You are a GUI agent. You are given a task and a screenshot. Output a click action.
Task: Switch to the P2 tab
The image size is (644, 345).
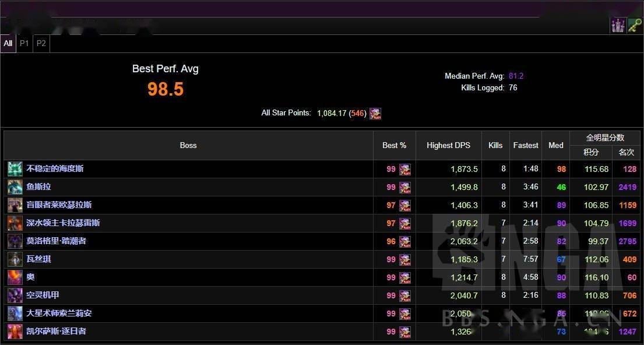click(41, 43)
